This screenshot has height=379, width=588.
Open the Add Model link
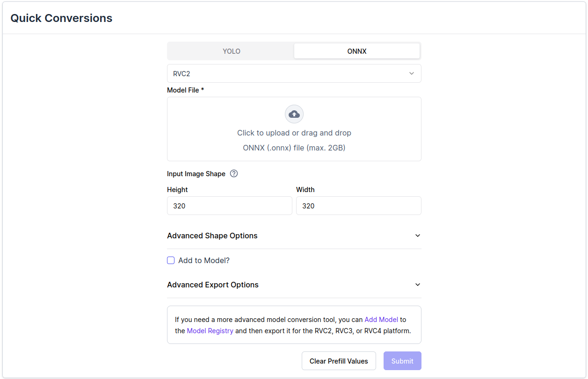coord(381,320)
